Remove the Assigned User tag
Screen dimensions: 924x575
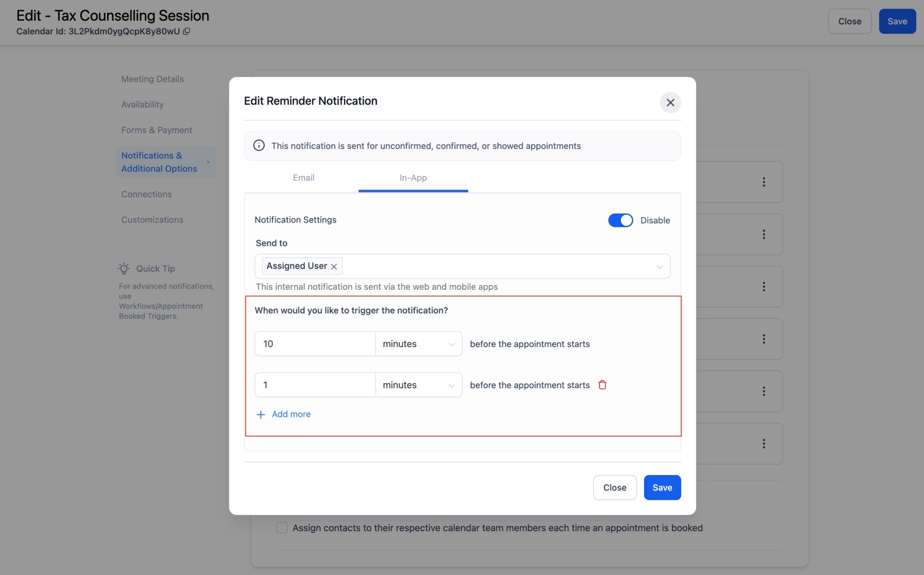click(x=334, y=267)
